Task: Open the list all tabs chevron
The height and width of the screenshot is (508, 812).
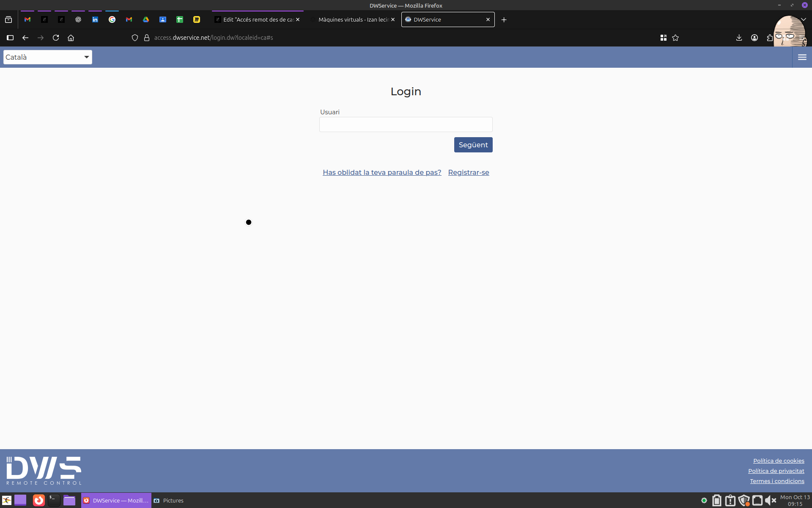Action: tap(803, 19)
